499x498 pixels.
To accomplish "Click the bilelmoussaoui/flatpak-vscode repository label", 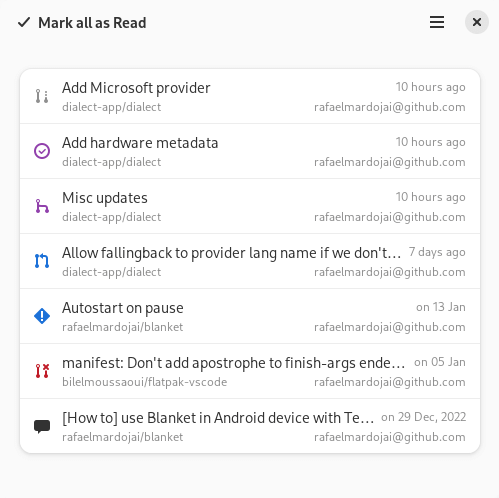I will pyautogui.click(x=144, y=382).
